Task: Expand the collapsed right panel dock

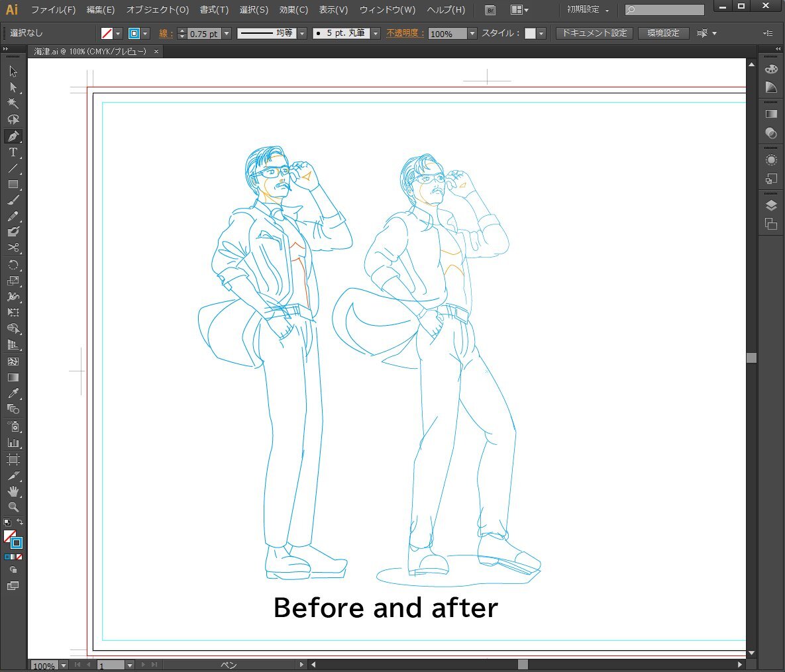Action: point(778,48)
